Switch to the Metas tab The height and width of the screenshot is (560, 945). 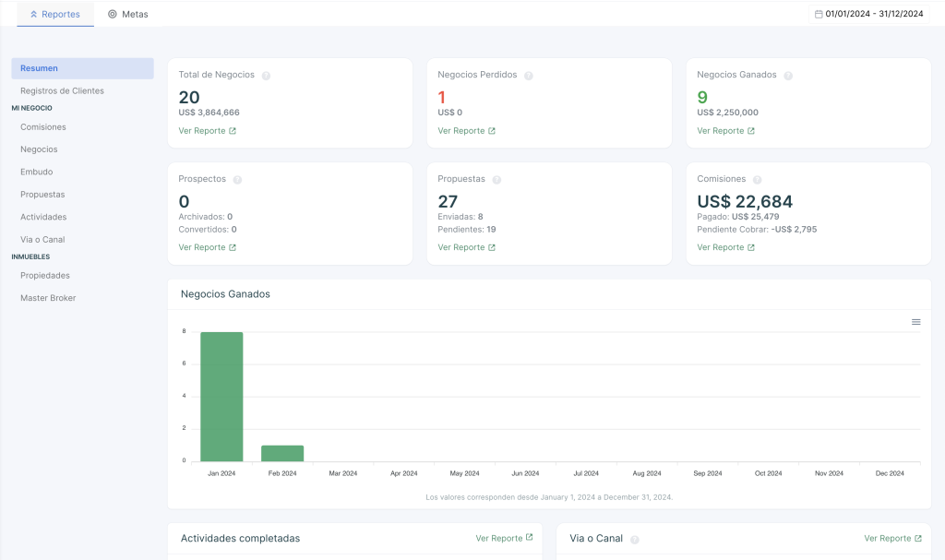tap(127, 15)
